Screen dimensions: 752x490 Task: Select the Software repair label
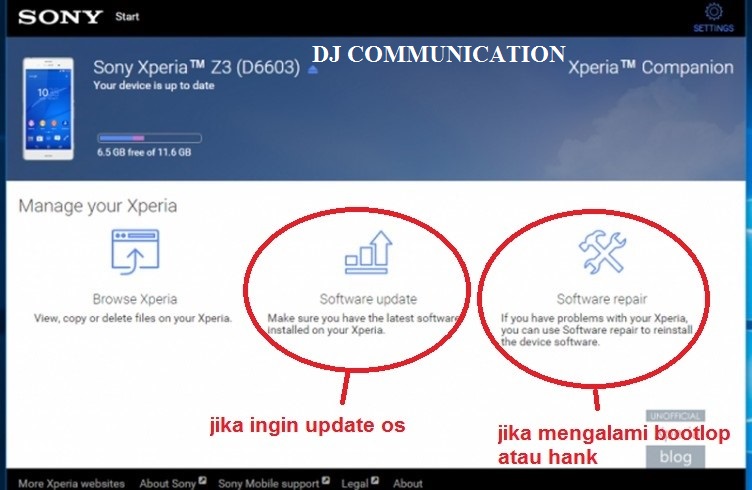click(601, 299)
